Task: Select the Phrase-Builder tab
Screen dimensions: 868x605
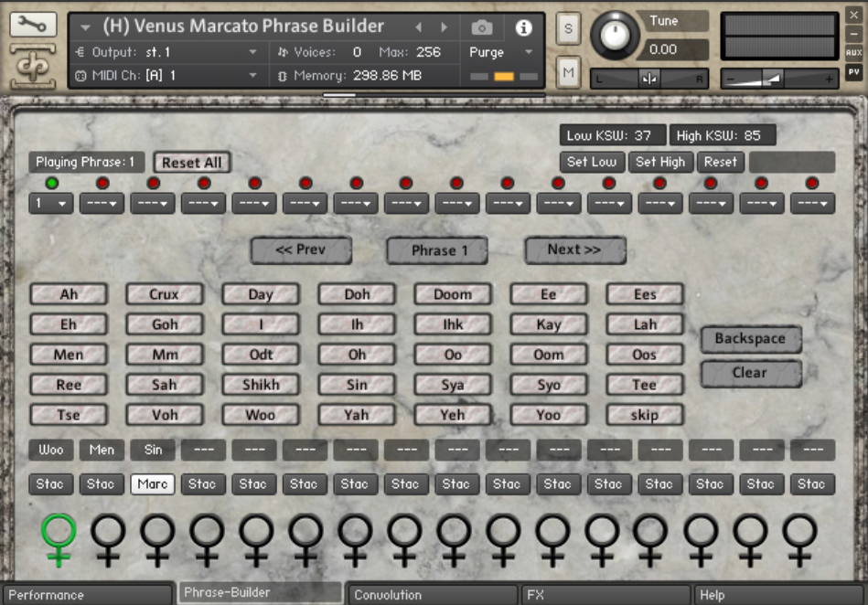Action: (x=260, y=592)
